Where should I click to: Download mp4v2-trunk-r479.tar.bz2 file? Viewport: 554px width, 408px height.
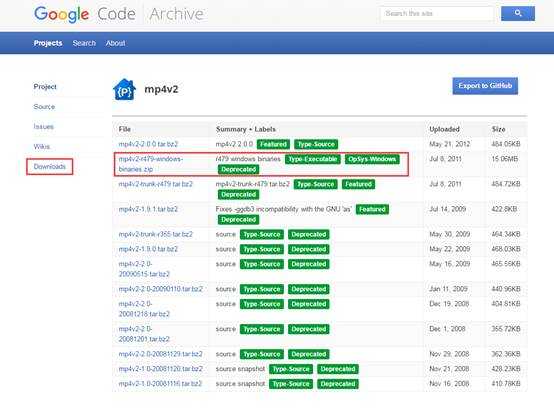(155, 184)
